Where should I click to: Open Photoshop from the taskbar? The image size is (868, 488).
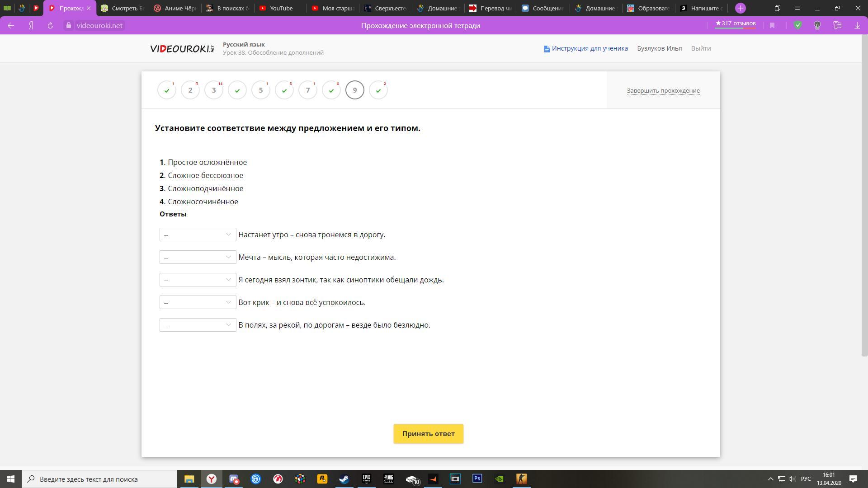click(x=477, y=479)
